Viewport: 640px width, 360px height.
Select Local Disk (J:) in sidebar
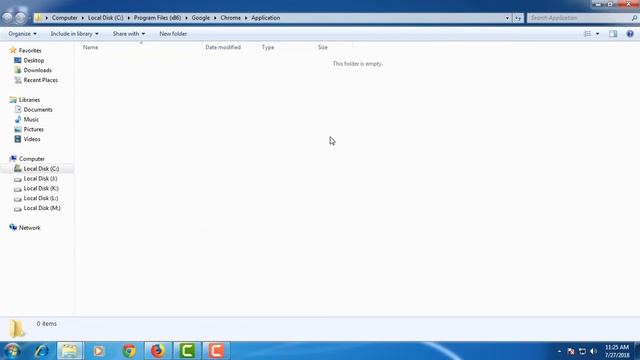tap(40, 178)
